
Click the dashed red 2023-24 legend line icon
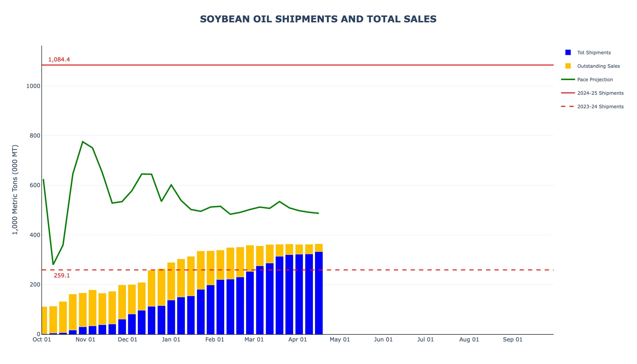[568, 106]
